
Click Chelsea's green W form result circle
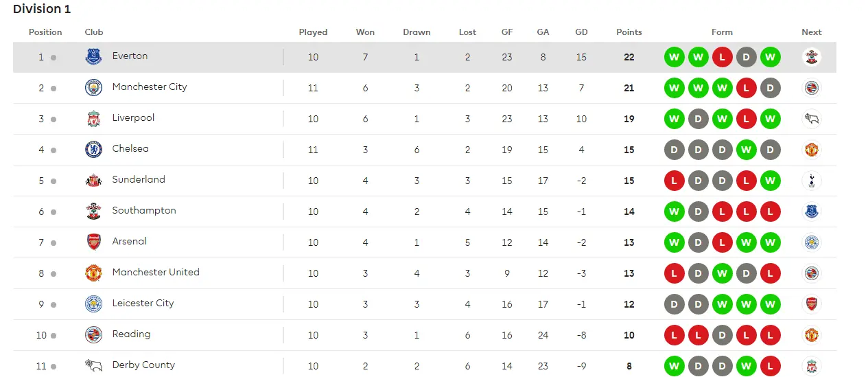tap(746, 150)
